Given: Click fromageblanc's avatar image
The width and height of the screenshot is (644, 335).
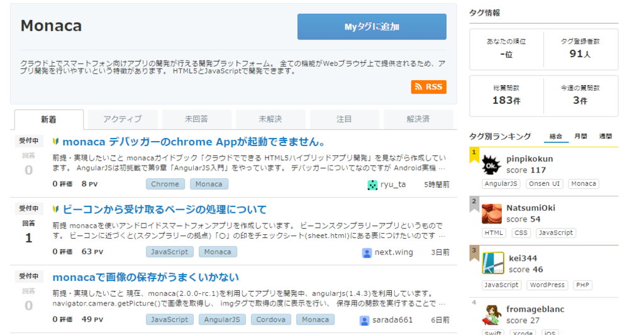Looking at the screenshot, I should click(492, 315).
